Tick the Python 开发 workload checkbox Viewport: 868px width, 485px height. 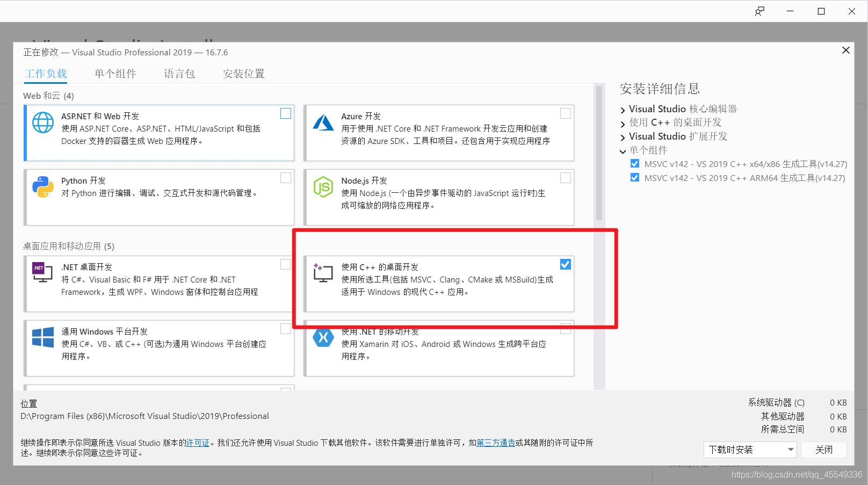(x=286, y=178)
